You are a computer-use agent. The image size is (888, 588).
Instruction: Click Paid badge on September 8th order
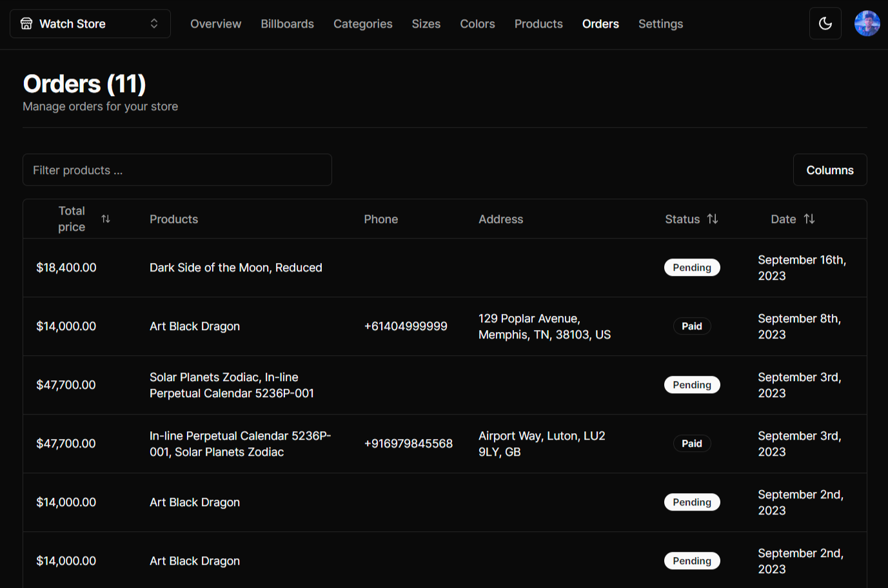(x=692, y=326)
